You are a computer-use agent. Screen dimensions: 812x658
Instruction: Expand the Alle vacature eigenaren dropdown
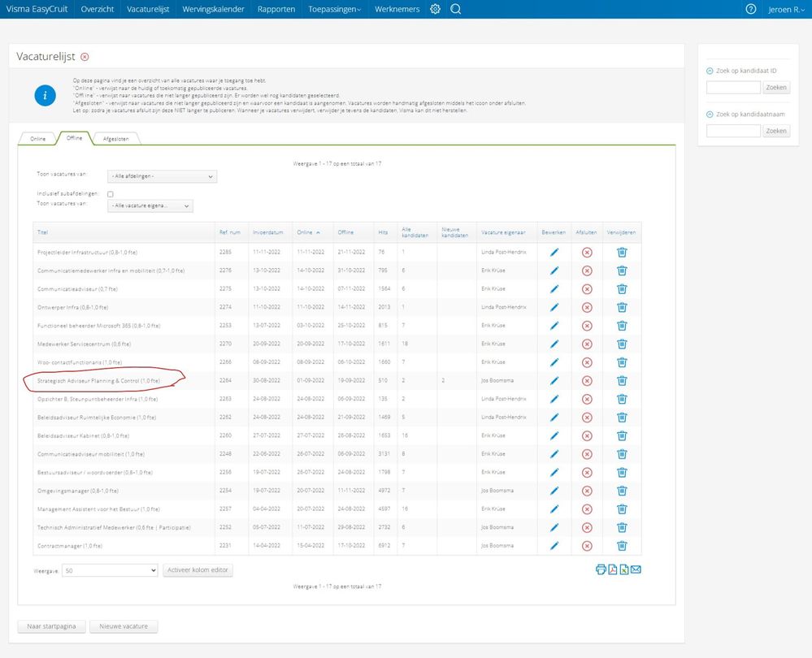tap(150, 206)
